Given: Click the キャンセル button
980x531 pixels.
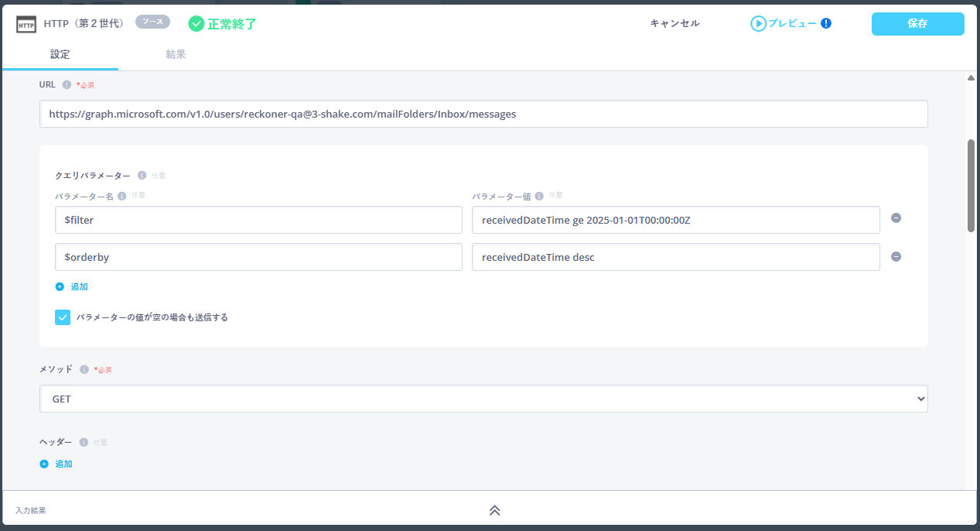Looking at the screenshot, I should point(674,23).
